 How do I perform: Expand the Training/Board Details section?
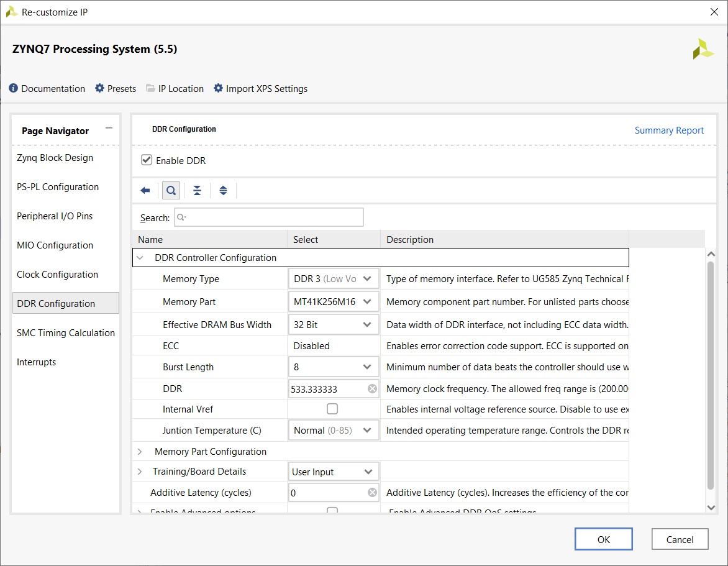140,472
